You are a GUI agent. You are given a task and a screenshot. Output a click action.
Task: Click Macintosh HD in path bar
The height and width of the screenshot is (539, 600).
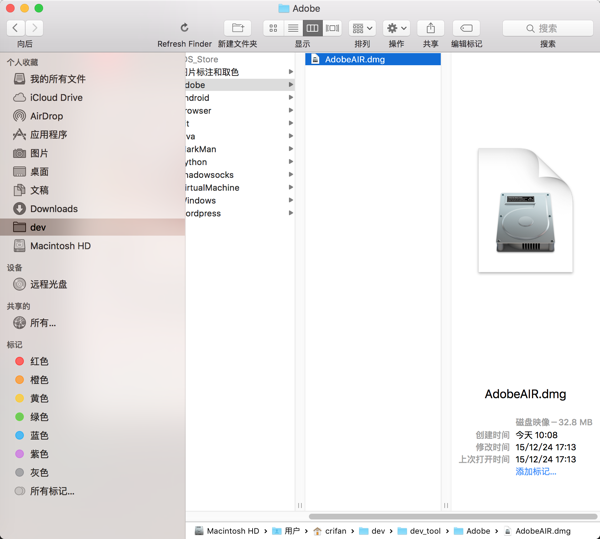tap(227, 531)
